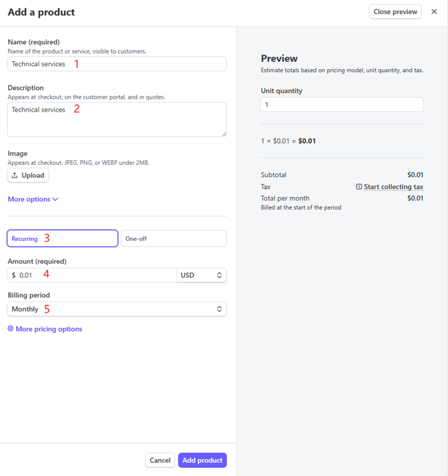
Task: Click the X close dialog icon
Action: pyautogui.click(x=434, y=12)
